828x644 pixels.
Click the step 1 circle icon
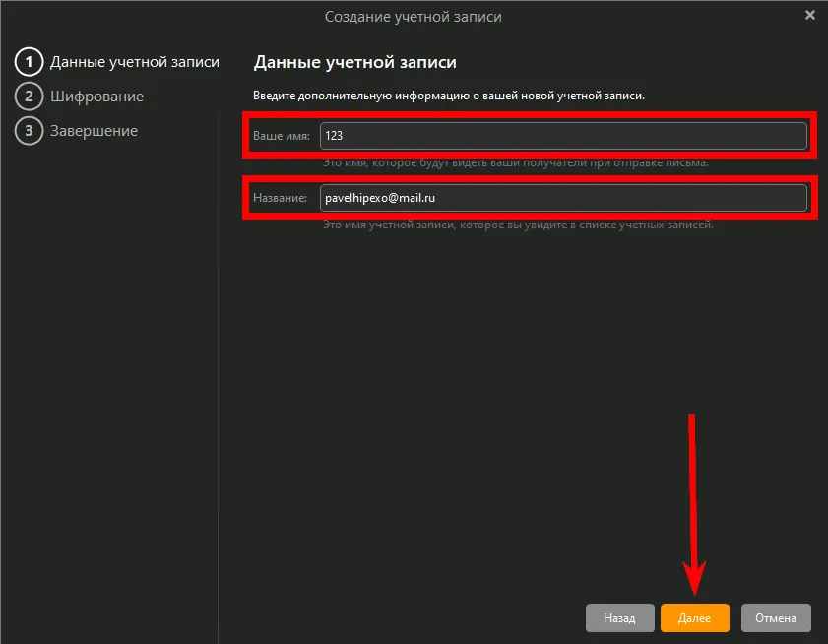29,62
